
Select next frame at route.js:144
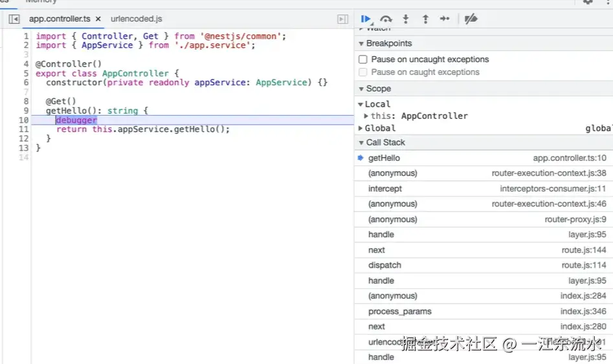pyautogui.click(x=484, y=250)
